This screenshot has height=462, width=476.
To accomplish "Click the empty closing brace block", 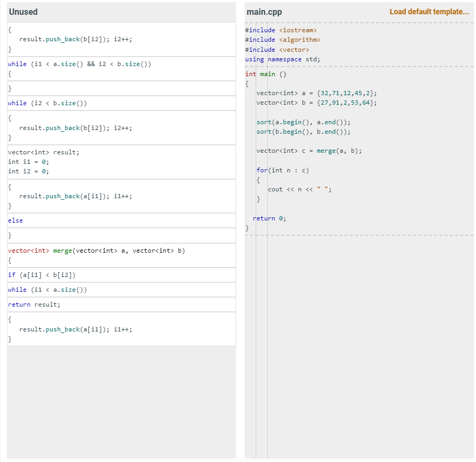I will 120,88.
